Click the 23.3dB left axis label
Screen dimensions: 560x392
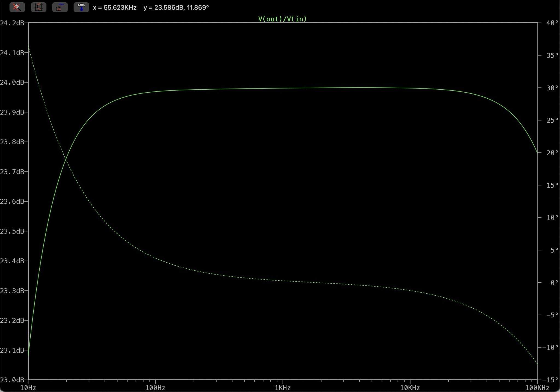(12, 291)
